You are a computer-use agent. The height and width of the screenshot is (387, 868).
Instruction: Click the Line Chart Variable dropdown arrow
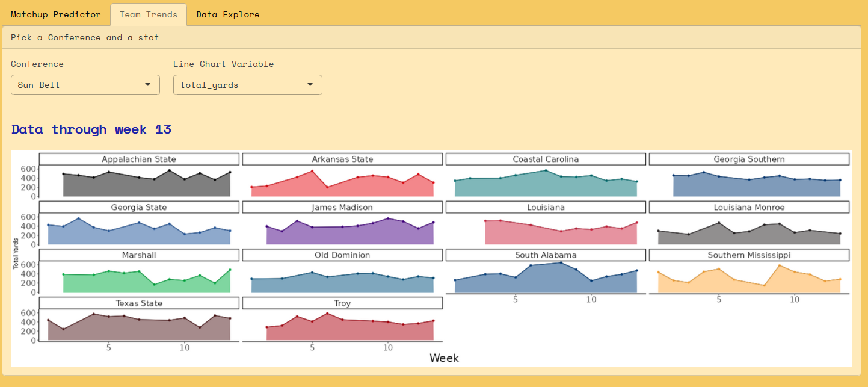310,85
